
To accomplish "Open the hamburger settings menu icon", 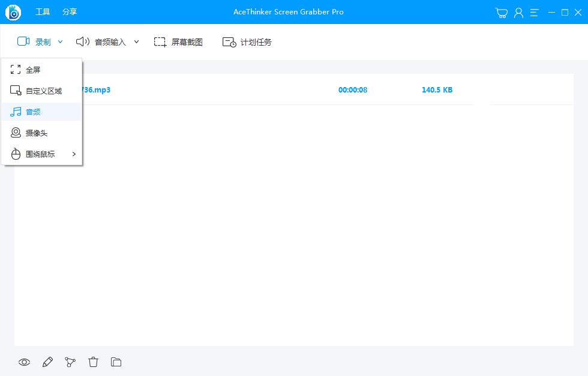I will pyautogui.click(x=535, y=13).
